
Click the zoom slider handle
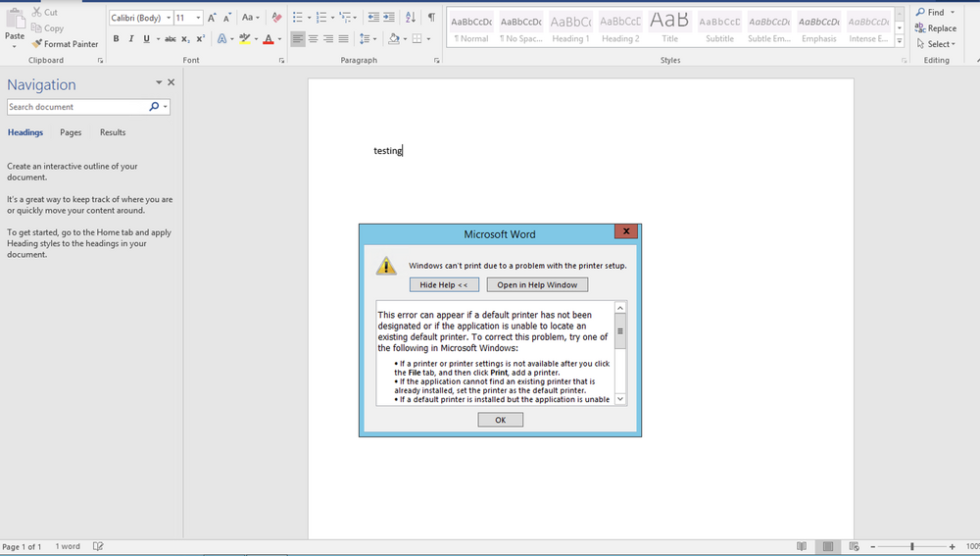click(911, 546)
